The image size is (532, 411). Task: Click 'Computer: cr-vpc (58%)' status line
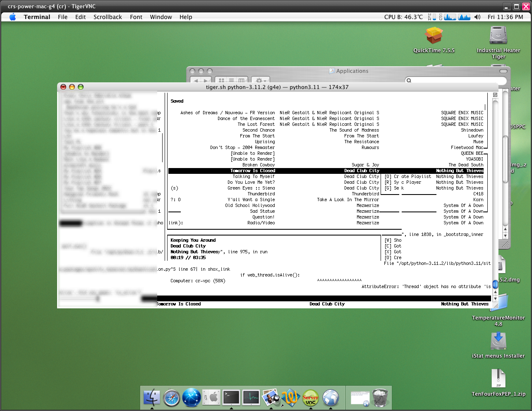(x=198, y=281)
